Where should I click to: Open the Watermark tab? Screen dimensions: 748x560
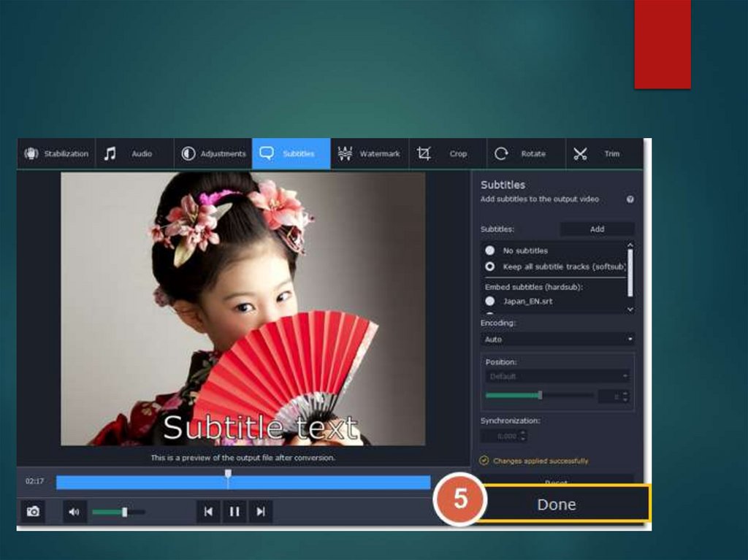370,153
